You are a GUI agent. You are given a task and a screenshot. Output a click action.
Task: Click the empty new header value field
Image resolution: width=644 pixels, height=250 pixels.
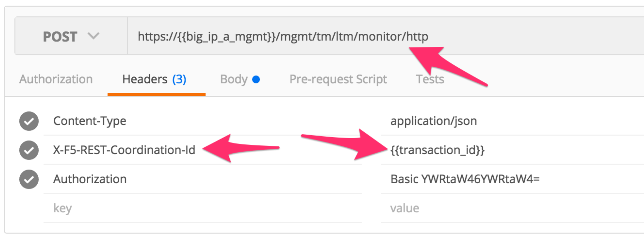(x=513, y=208)
